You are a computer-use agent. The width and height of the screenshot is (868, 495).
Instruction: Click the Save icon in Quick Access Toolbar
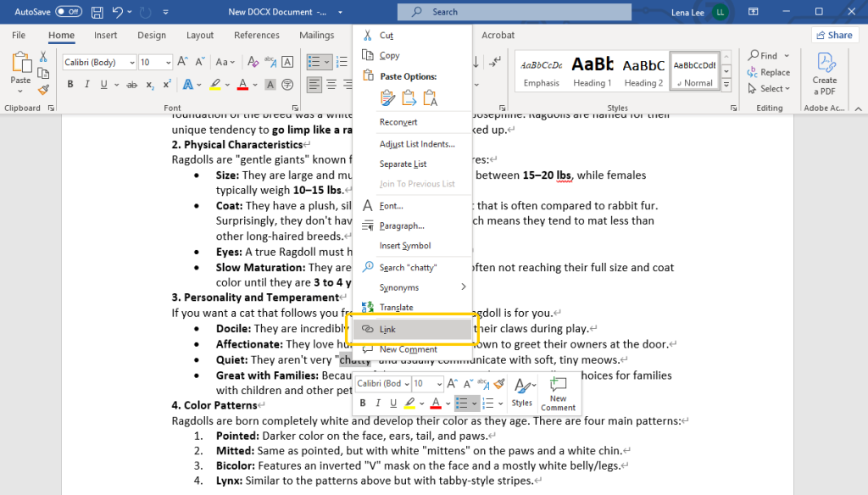pyautogui.click(x=96, y=11)
